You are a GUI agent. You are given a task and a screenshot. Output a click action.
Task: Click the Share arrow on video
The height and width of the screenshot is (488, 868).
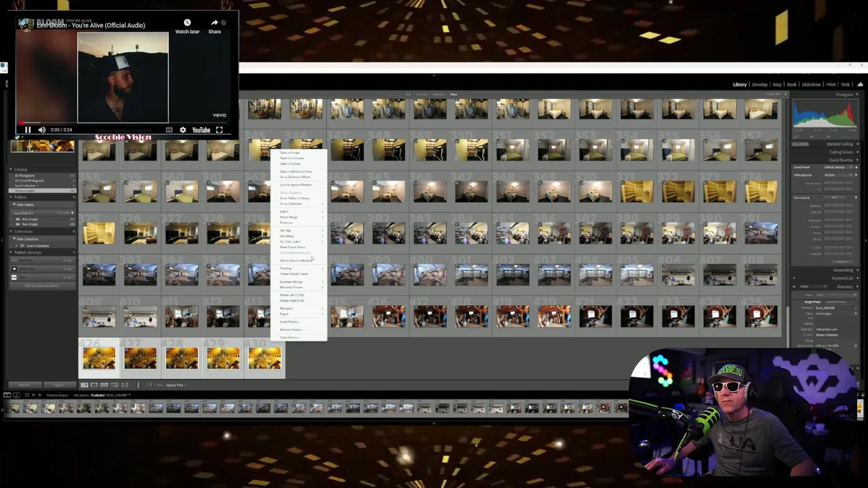tap(214, 22)
